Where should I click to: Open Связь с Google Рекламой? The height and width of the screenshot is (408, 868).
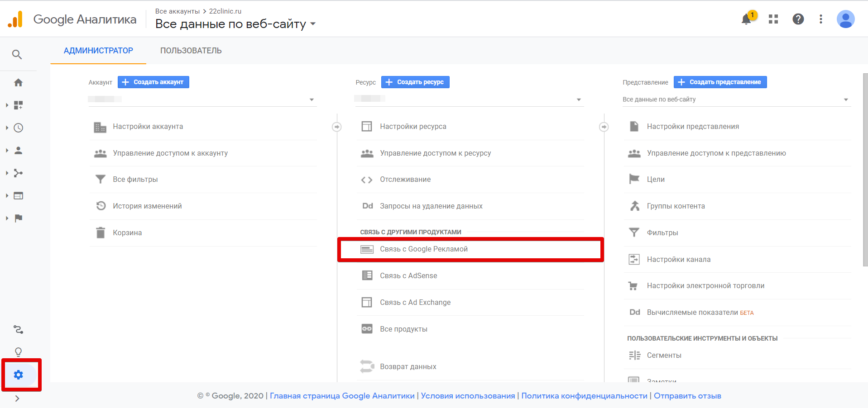pyautogui.click(x=470, y=249)
